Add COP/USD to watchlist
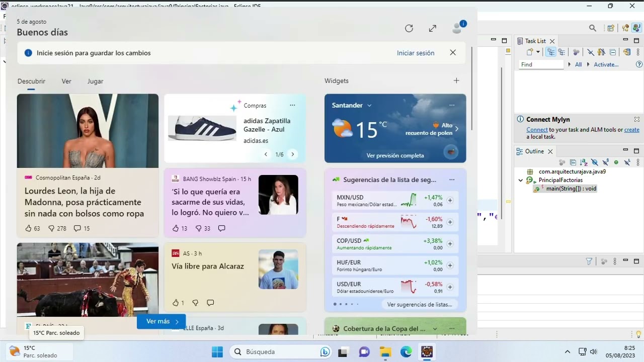Image resolution: width=644 pixels, height=362 pixels. tap(450, 244)
